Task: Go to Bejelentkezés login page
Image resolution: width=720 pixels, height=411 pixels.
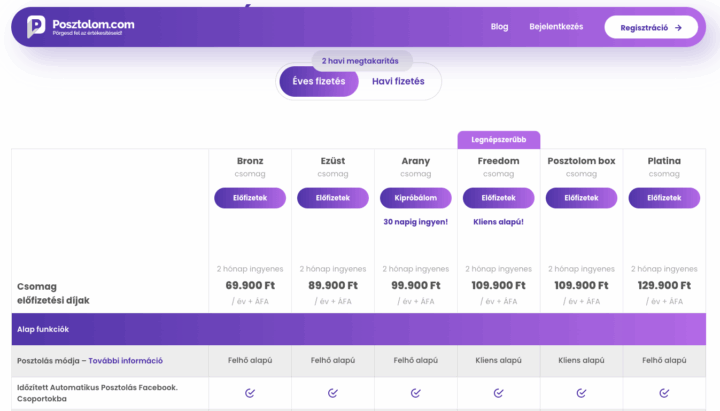Action: (556, 27)
